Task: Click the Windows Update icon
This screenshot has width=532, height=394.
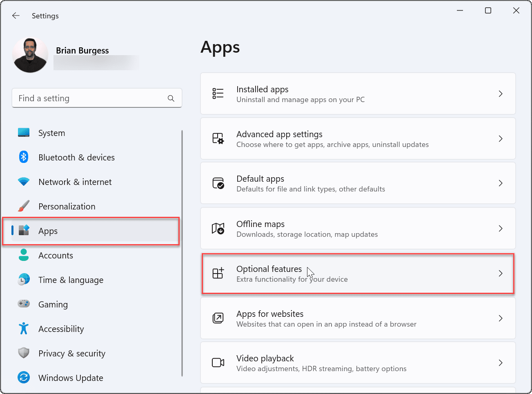Action: [x=24, y=378]
